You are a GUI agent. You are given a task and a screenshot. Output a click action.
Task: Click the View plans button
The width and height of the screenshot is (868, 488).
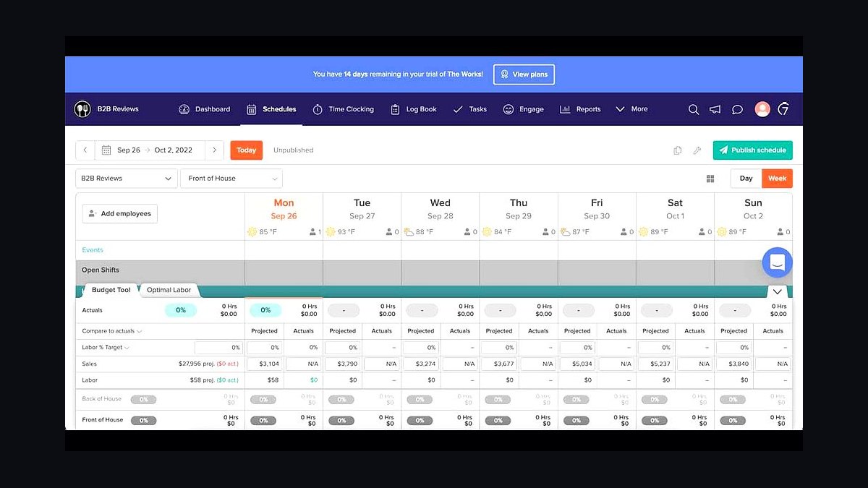click(x=524, y=74)
